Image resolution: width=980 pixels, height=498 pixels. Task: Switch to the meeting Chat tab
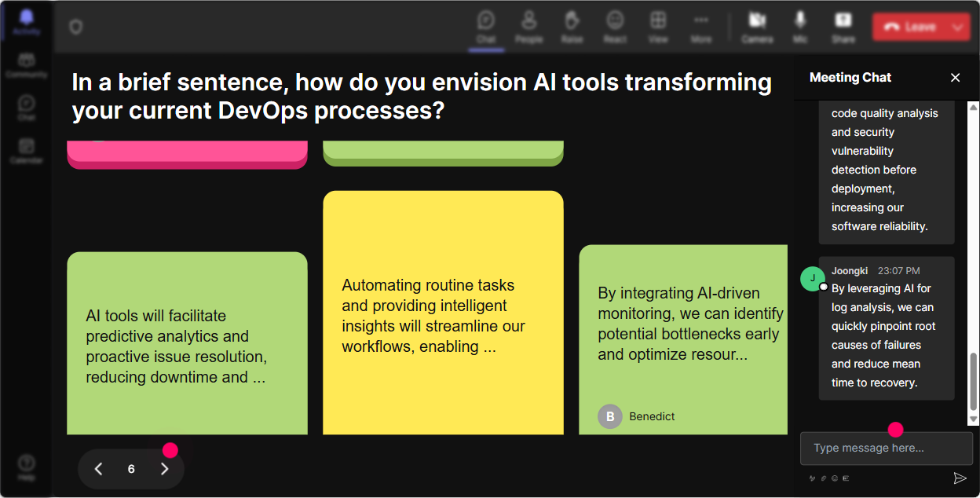pyautogui.click(x=486, y=27)
